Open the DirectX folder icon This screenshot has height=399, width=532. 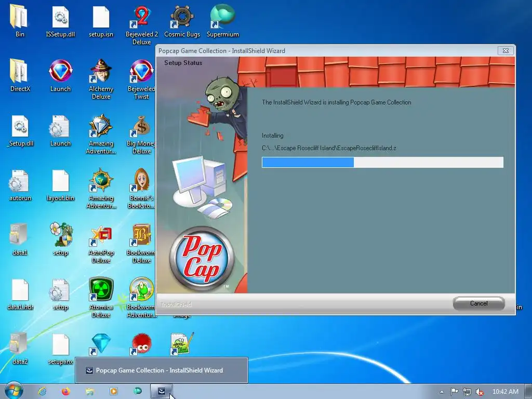tap(20, 75)
